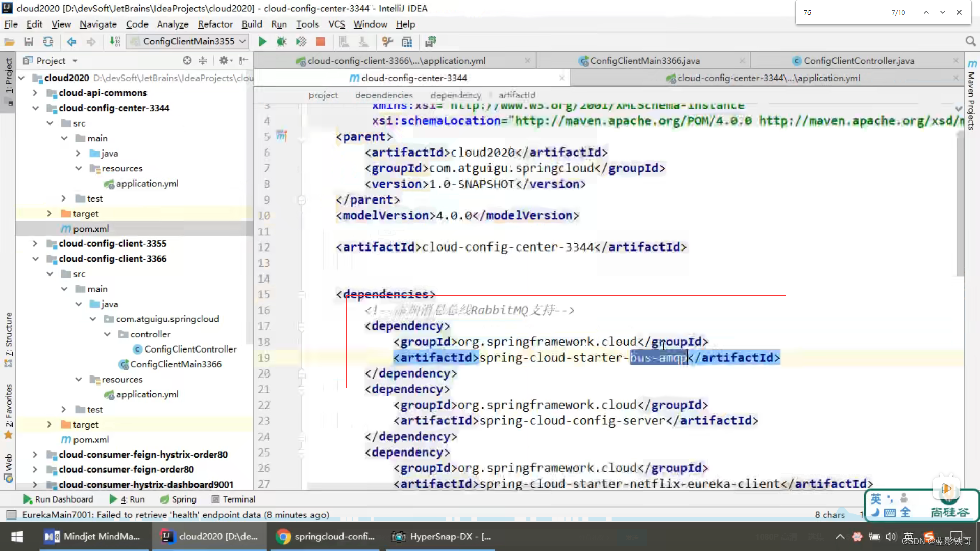Run ConfigClientMain3355 with the green play icon
Screen dimensions: 980x551
coord(262,42)
